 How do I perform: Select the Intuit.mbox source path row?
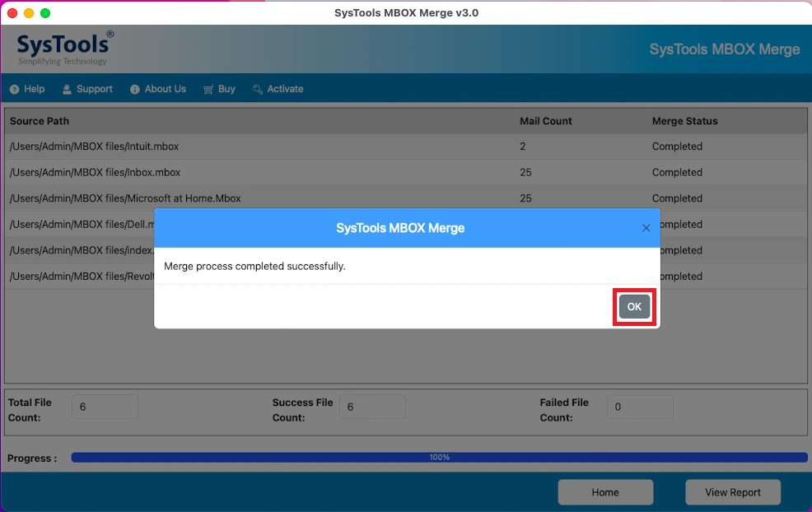(x=406, y=147)
